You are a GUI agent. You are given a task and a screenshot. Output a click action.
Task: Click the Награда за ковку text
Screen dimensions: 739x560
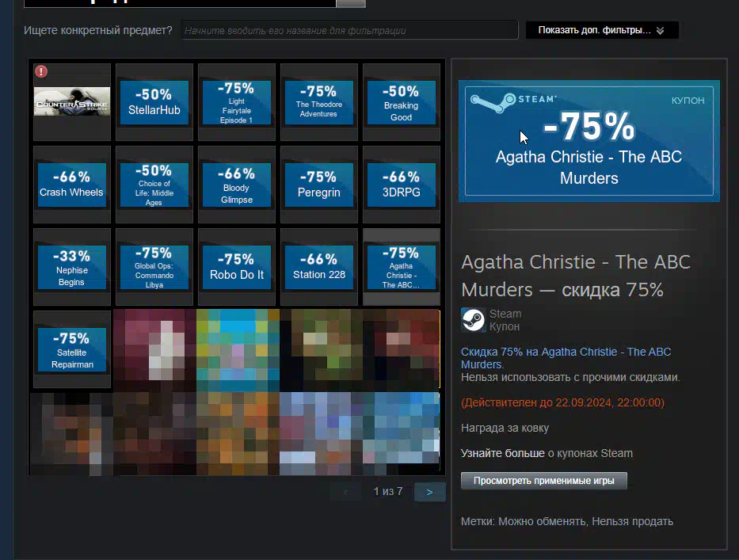pos(505,428)
